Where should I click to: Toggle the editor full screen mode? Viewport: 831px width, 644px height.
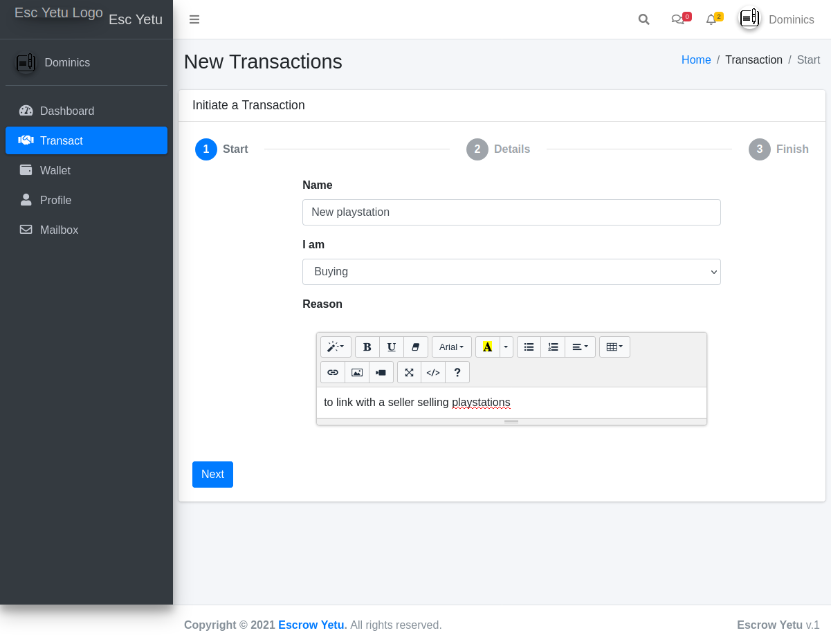[x=409, y=372]
